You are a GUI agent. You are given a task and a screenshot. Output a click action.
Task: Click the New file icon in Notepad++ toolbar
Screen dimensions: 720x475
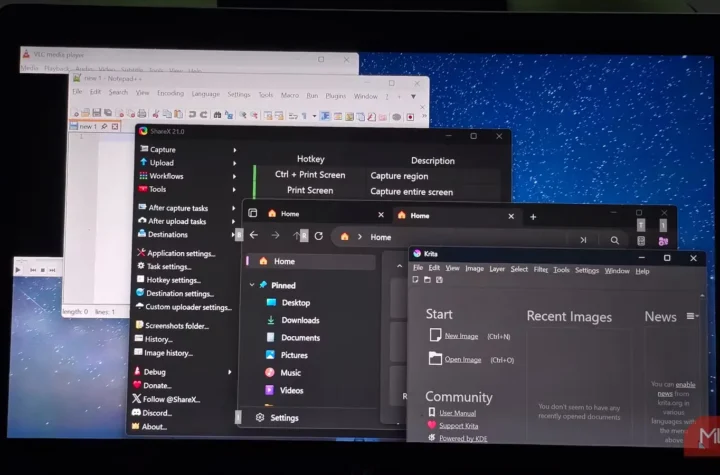pos(75,113)
